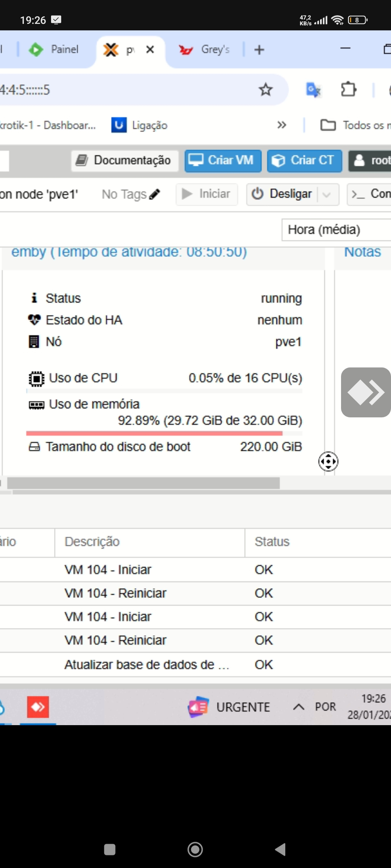This screenshot has height=868, width=391.
Task: Switch to the Painel tab
Action: tap(54, 50)
